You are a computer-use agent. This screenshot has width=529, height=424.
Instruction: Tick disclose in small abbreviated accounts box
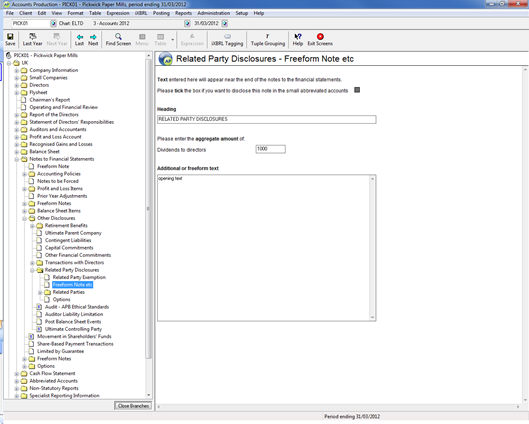coord(357,90)
